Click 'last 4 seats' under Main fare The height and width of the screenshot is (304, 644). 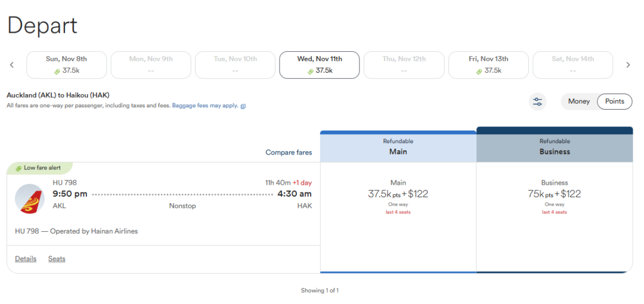click(x=398, y=212)
